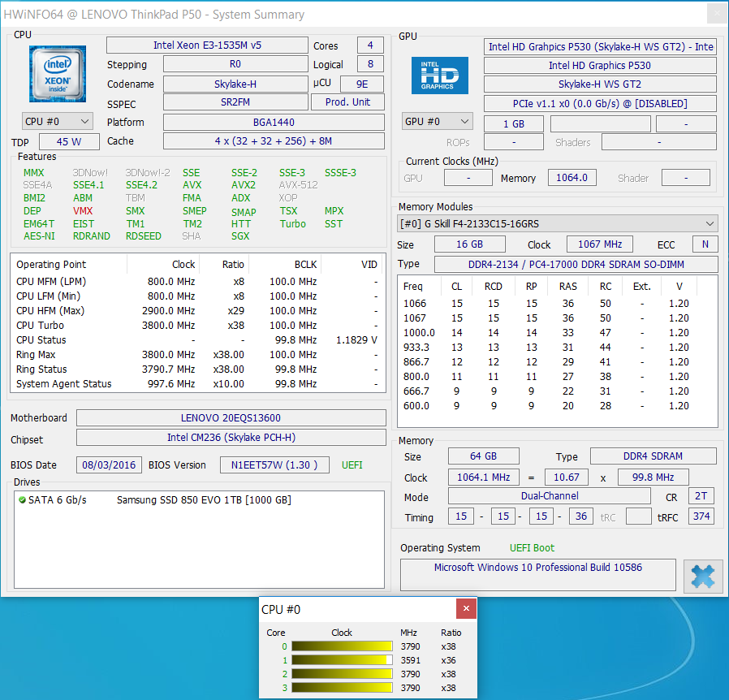Click the Intel CM236 chipset field
This screenshot has height=700, width=729.
click(x=231, y=437)
